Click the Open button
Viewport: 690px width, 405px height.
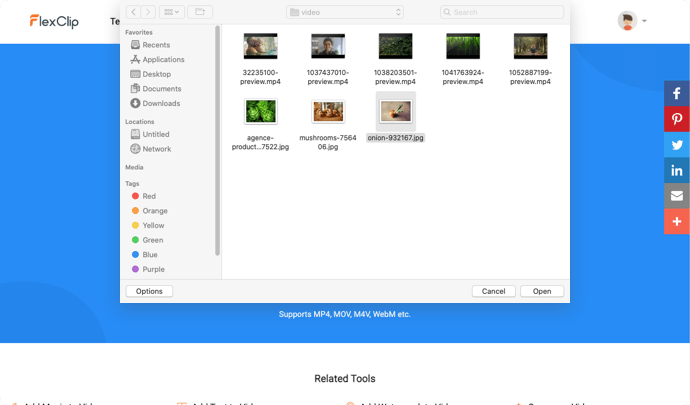[541, 291]
